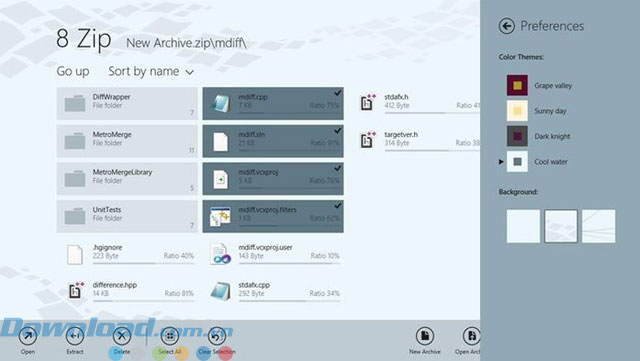The height and width of the screenshot is (361, 640).
Task: Click the 'DiffWrapper' folder name
Action: (x=111, y=97)
